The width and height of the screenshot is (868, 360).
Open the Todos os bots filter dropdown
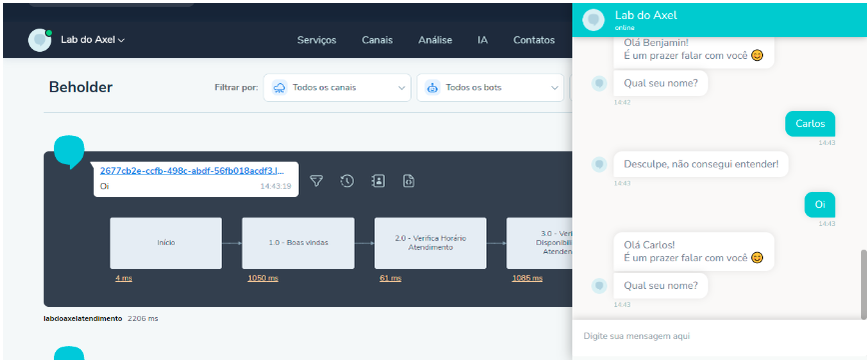pyautogui.click(x=489, y=88)
